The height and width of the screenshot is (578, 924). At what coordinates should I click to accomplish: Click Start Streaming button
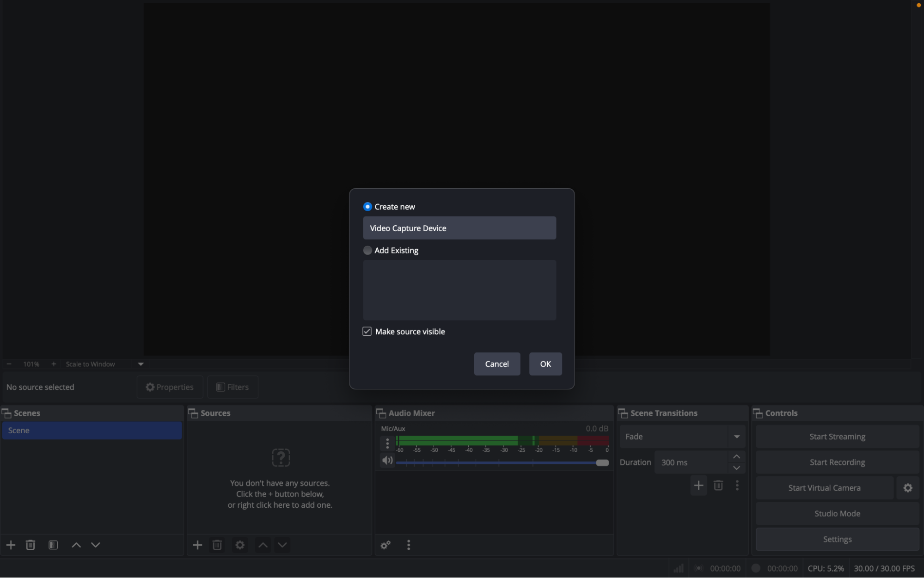coord(837,437)
